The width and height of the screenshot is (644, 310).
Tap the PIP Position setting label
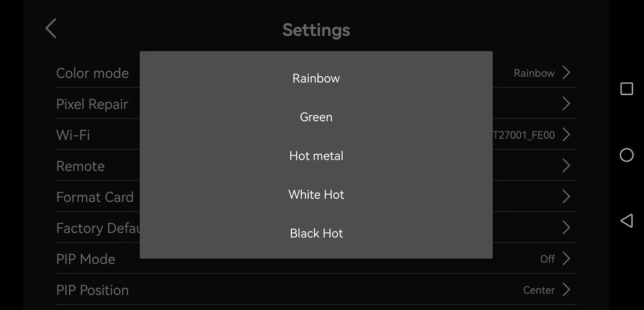point(92,290)
